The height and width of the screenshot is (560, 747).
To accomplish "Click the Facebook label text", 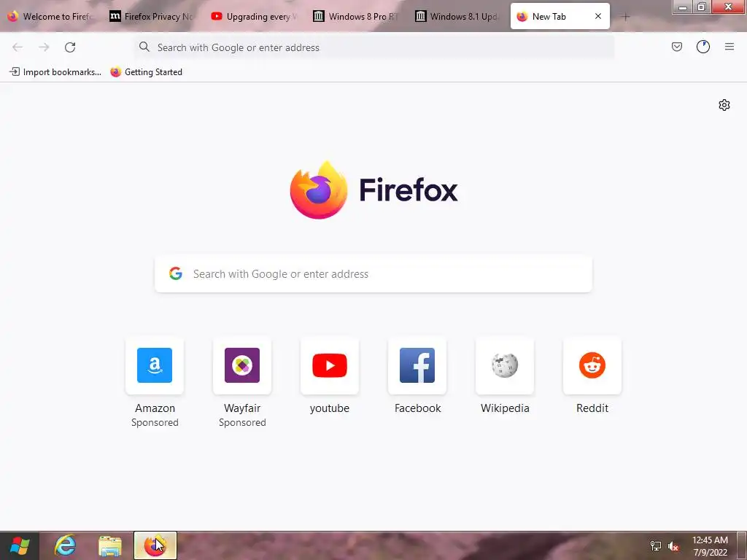I will (417, 408).
